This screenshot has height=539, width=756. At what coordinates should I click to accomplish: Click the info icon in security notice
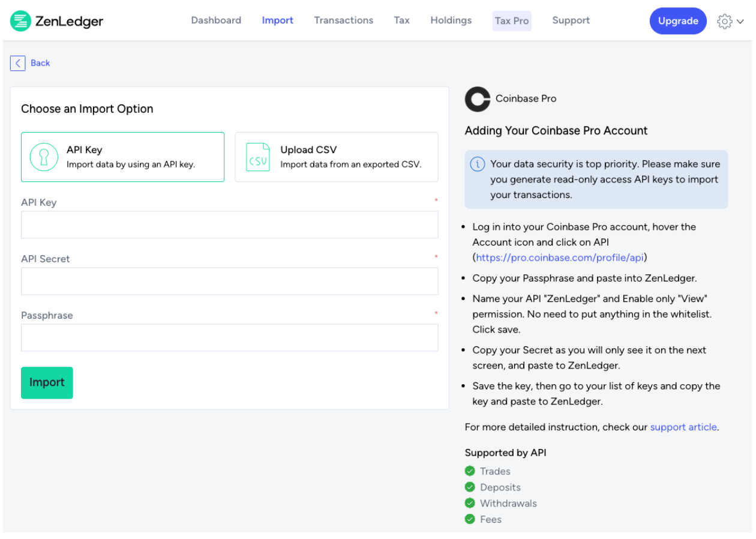(x=478, y=164)
